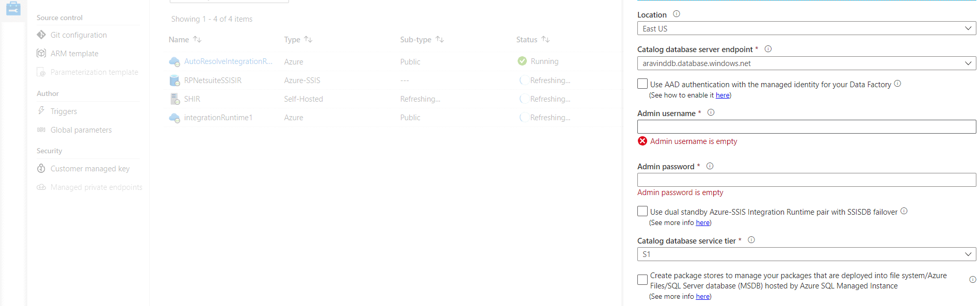Click the AutoResolveIntegrationRuntime cloud icon

pos(174,62)
